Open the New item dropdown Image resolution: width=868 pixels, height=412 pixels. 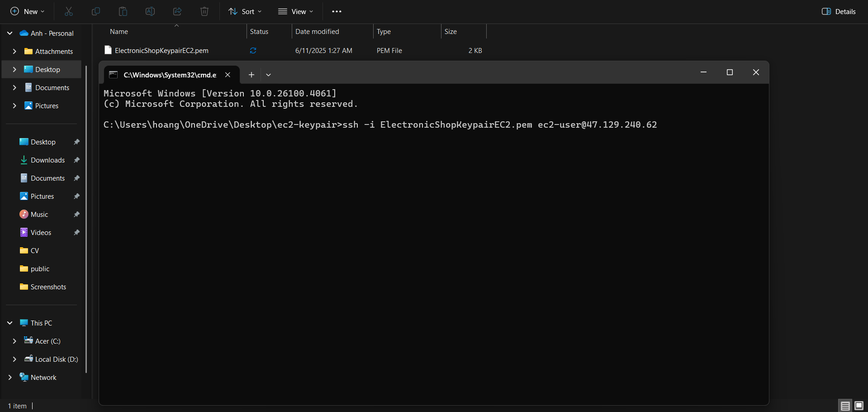[x=28, y=11]
